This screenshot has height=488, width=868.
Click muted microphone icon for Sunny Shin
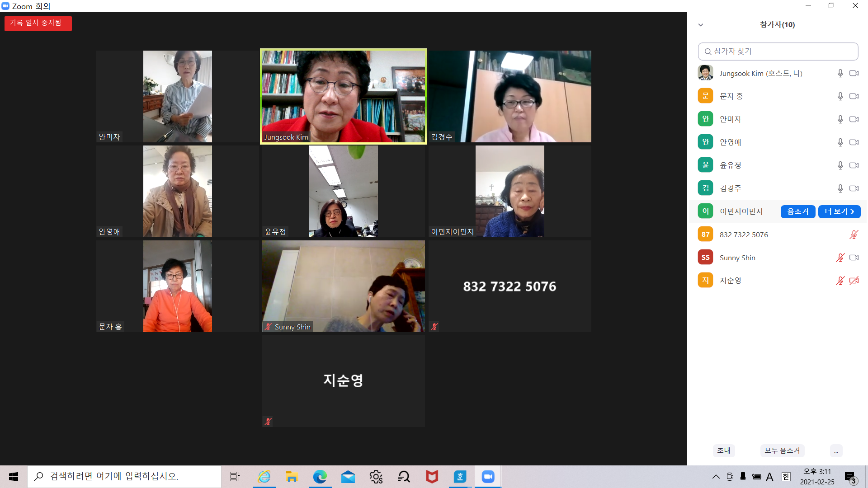840,258
